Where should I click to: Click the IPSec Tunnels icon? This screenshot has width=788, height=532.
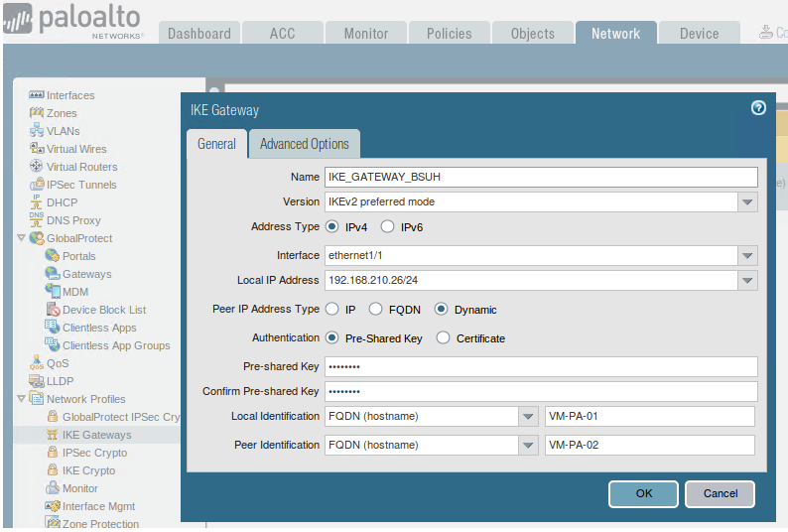(37, 185)
